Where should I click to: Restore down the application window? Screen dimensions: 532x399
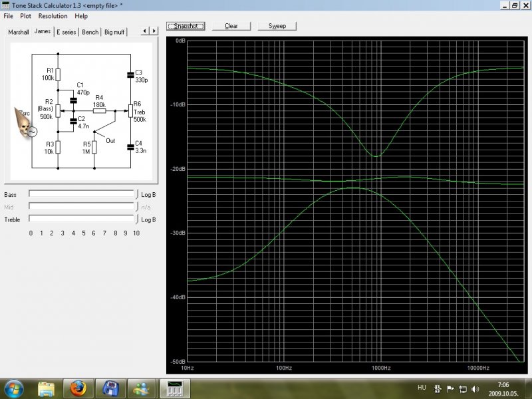[x=515, y=5]
